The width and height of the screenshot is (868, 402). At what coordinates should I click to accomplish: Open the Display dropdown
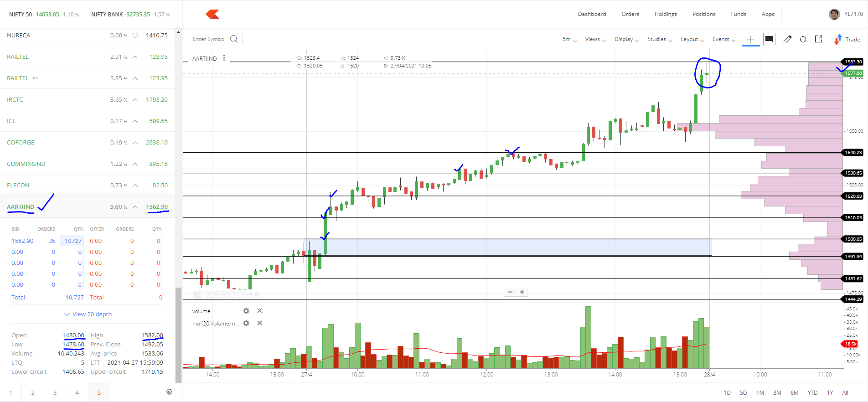[626, 39]
